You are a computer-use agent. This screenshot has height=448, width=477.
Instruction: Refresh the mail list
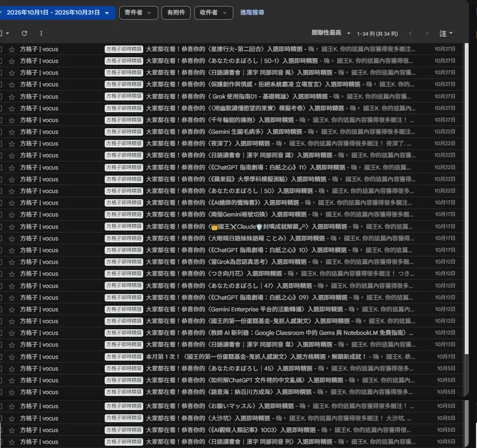pos(24,33)
